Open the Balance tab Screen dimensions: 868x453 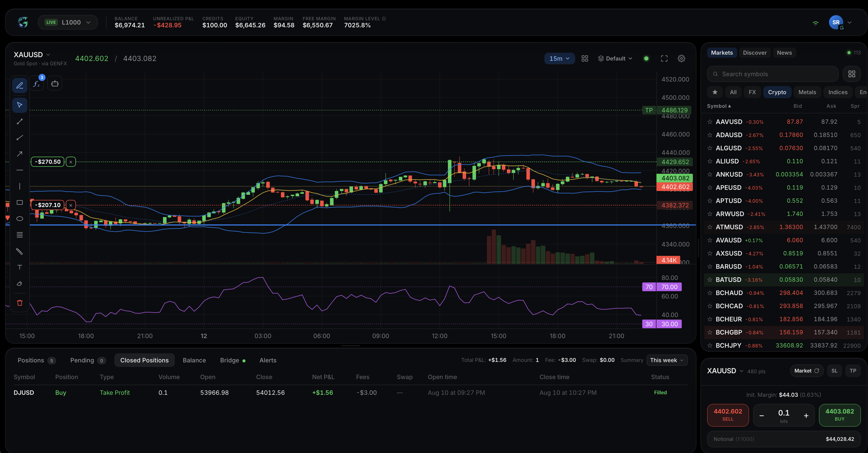point(194,360)
